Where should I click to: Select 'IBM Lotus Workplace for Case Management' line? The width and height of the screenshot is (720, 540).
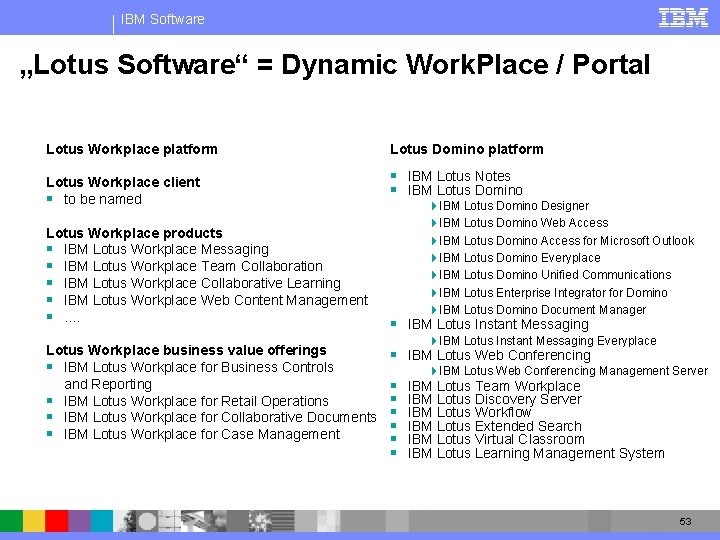(202, 434)
